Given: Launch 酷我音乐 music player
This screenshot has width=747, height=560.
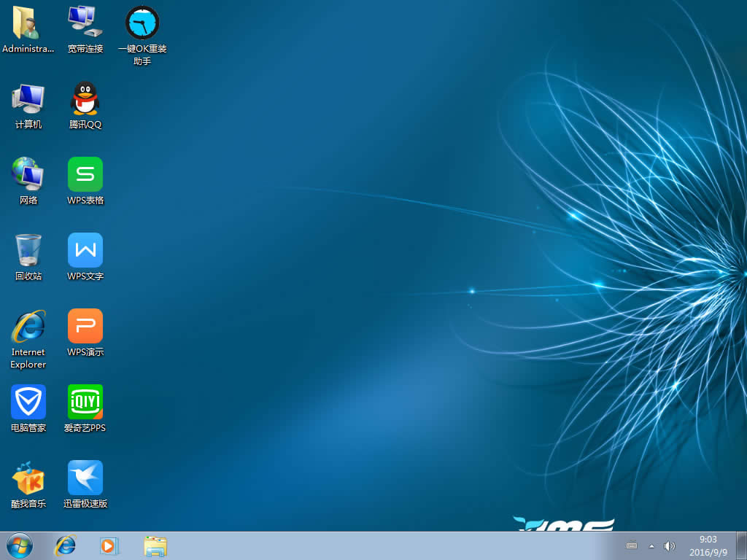Looking at the screenshot, I should (x=28, y=478).
